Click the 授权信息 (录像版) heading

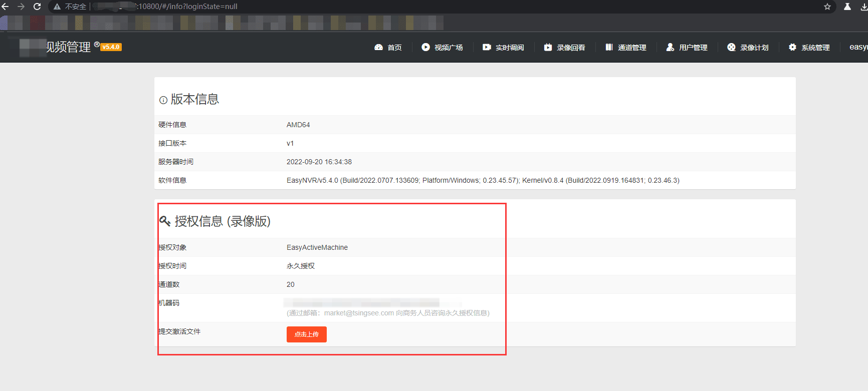pos(223,221)
